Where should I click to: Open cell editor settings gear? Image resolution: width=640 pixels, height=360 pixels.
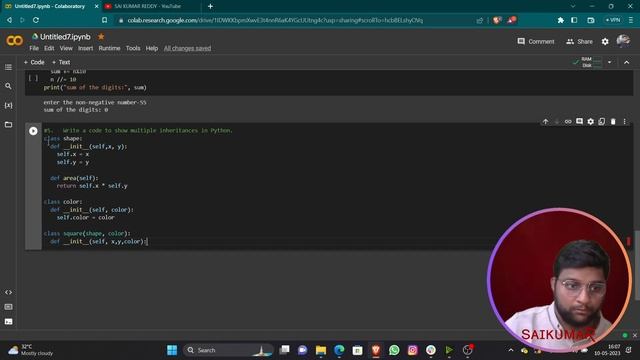pyautogui.click(x=591, y=122)
